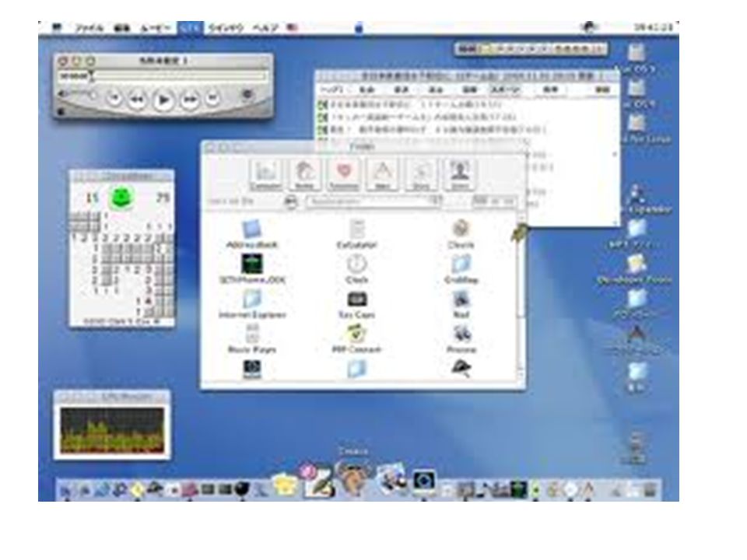Open the ムービー menu

156,28
